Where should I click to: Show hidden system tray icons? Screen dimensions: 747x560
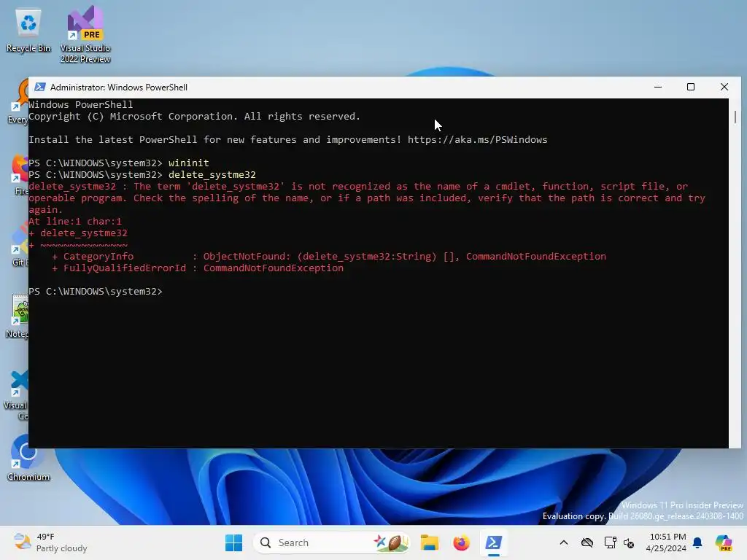(564, 542)
